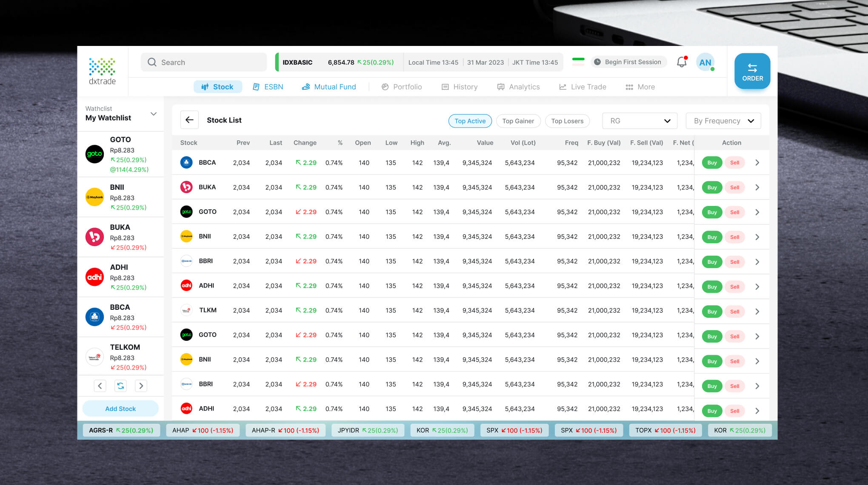868x485 pixels.
Task: Open the History tab
Action: point(460,87)
